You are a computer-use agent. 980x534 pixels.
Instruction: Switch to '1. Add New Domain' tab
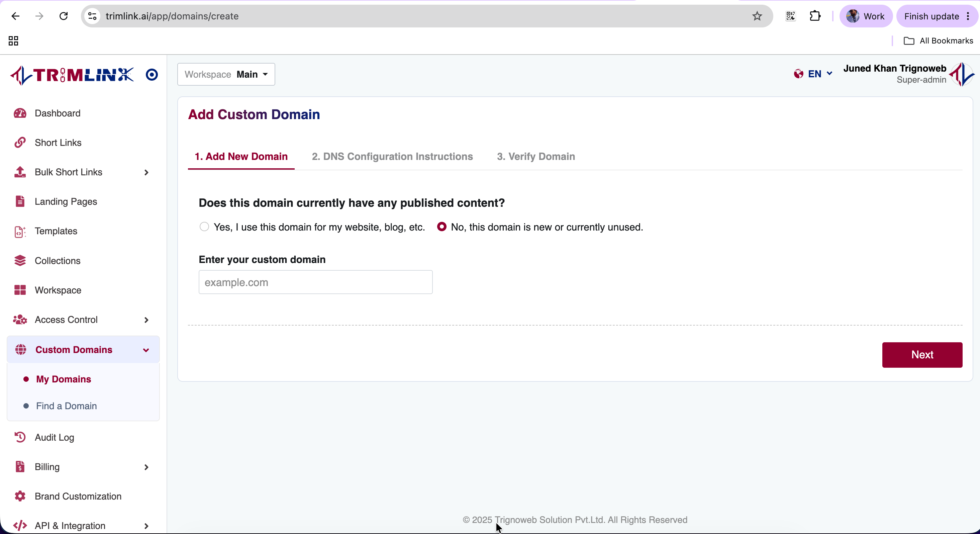pos(241,157)
